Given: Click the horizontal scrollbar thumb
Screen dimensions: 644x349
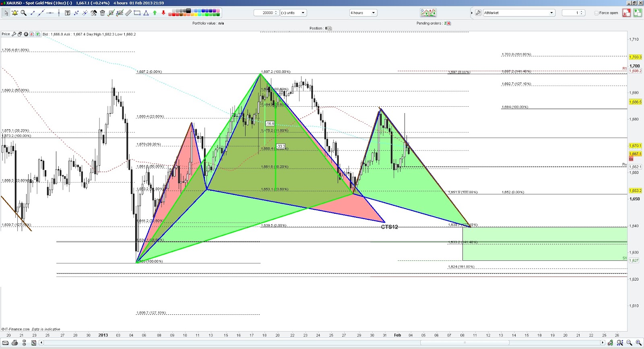Looking at the screenshot, I should [x=465, y=343].
